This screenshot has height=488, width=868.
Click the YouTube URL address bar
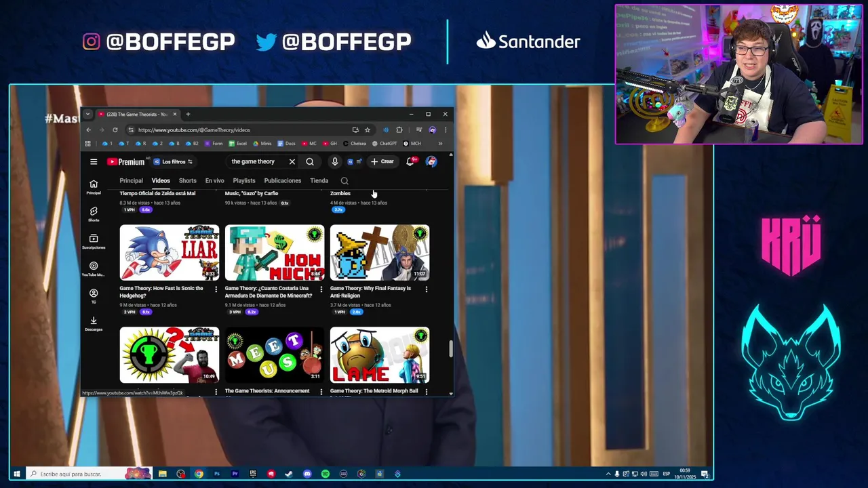click(x=237, y=130)
